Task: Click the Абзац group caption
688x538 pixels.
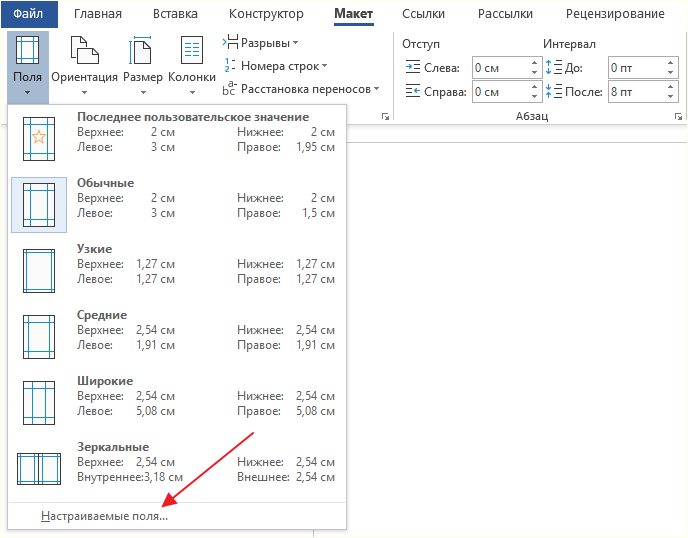Action: [532, 116]
